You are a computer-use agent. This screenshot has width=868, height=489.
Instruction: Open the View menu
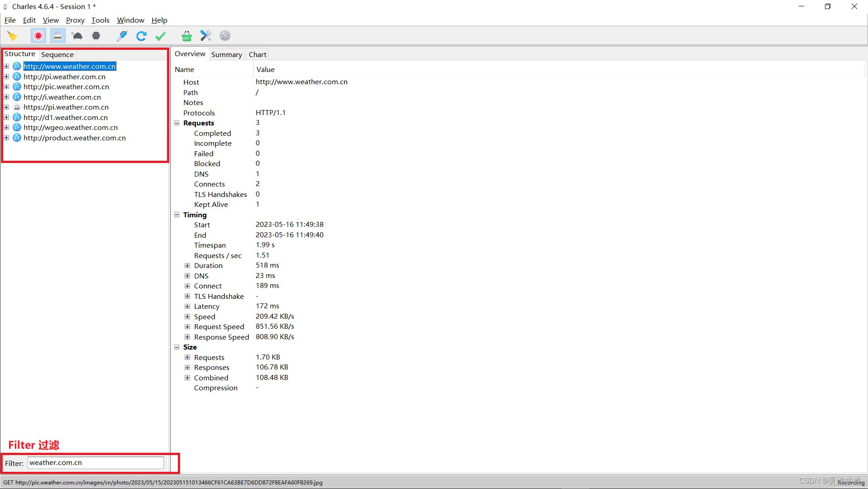coord(51,20)
